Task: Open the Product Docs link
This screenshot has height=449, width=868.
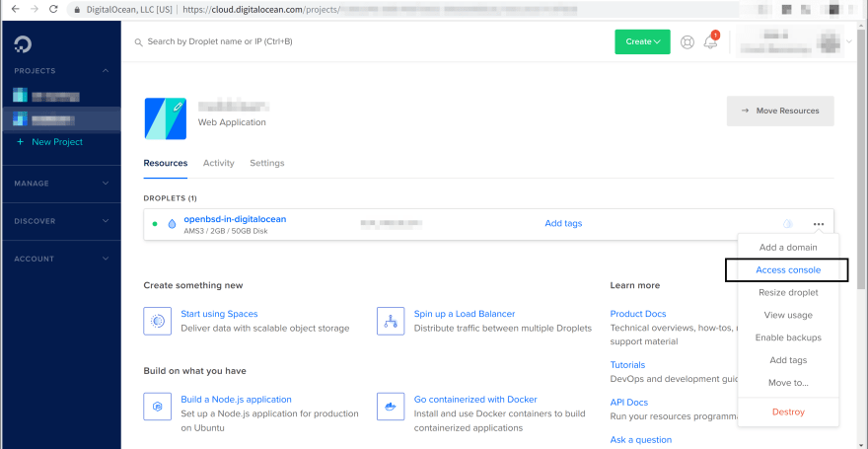Action: (638, 314)
